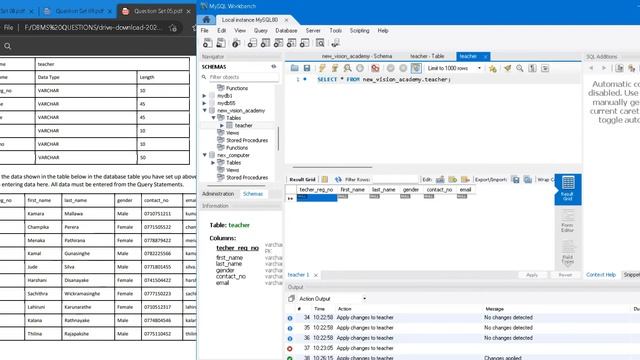Click the create new schema icon
The height and width of the screenshot is (360, 640).
click(252, 43)
